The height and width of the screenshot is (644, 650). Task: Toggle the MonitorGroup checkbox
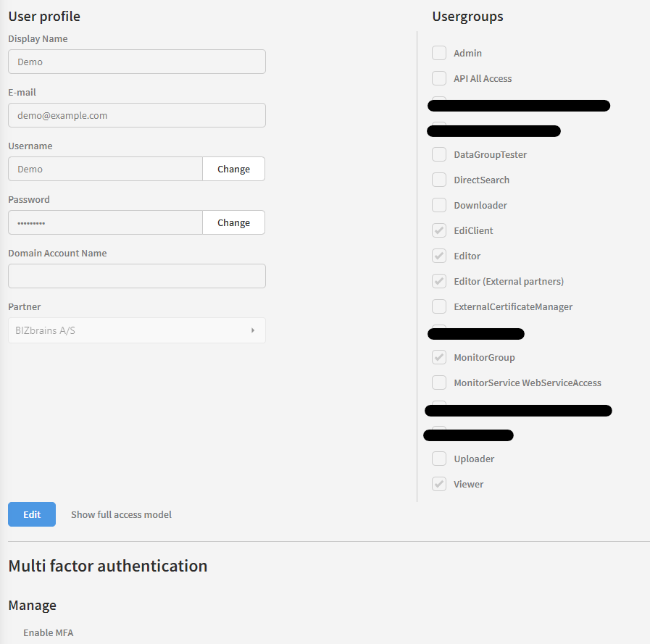pyautogui.click(x=439, y=357)
